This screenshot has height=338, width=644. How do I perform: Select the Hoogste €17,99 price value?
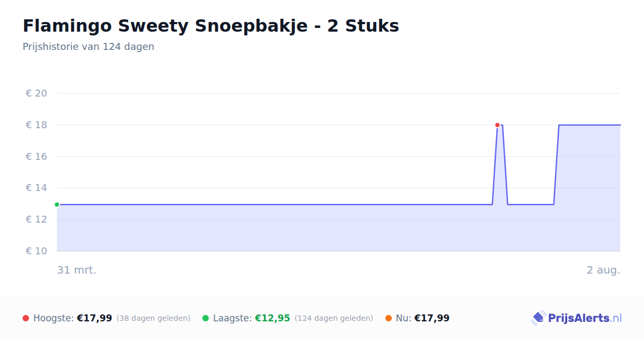point(94,318)
